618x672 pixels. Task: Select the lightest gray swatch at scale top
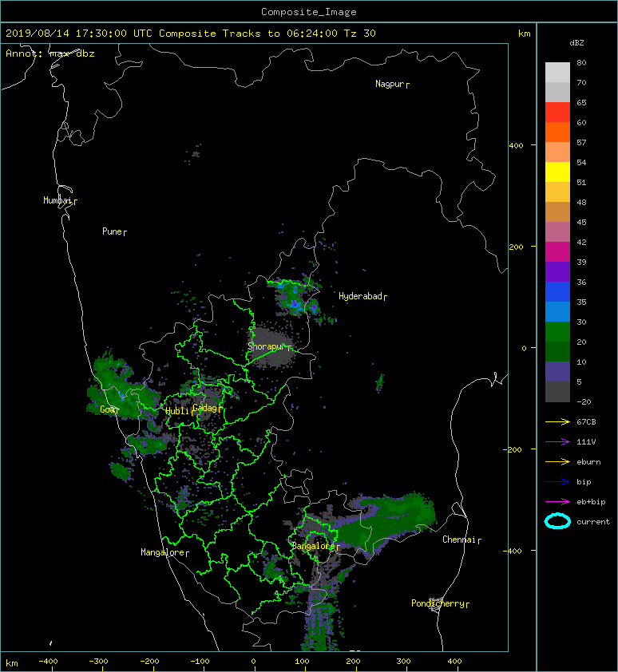pos(557,72)
